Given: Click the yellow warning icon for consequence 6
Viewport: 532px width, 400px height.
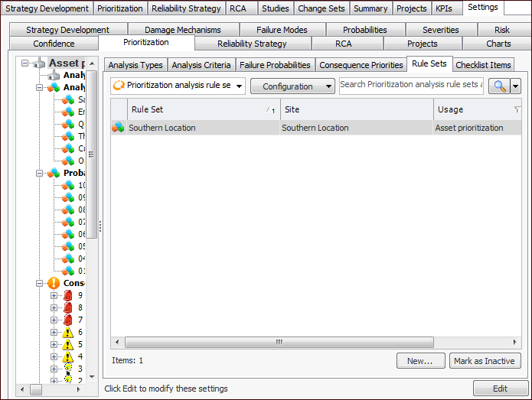Looking at the screenshot, I should pyautogui.click(x=68, y=332).
